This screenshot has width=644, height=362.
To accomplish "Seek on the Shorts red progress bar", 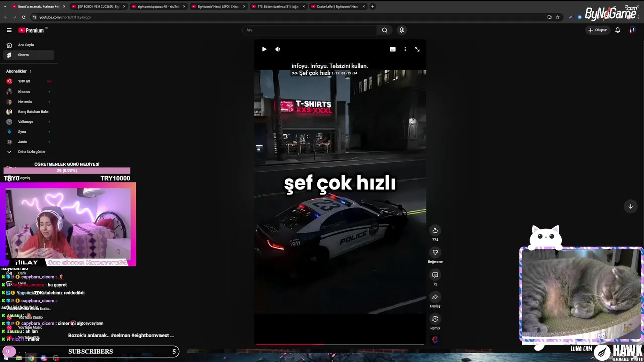I will pos(340,344).
